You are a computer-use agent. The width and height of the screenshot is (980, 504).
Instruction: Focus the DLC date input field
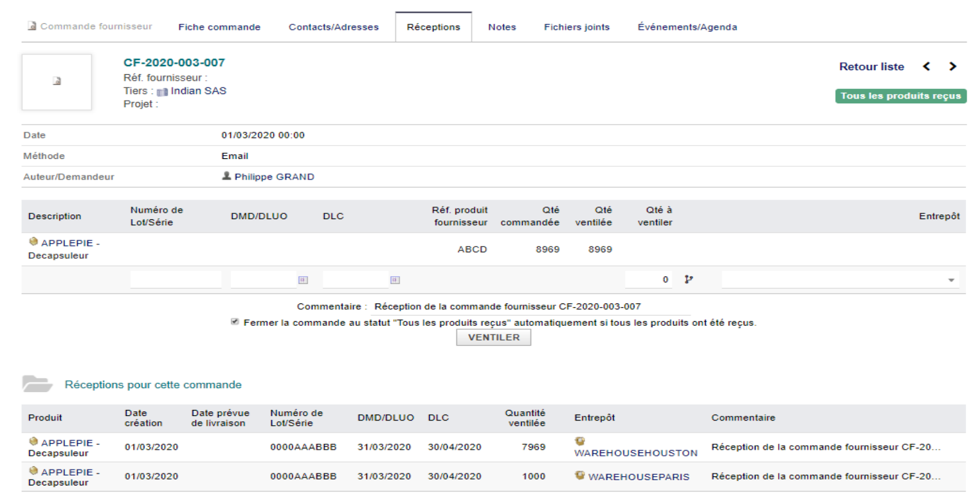356,280
